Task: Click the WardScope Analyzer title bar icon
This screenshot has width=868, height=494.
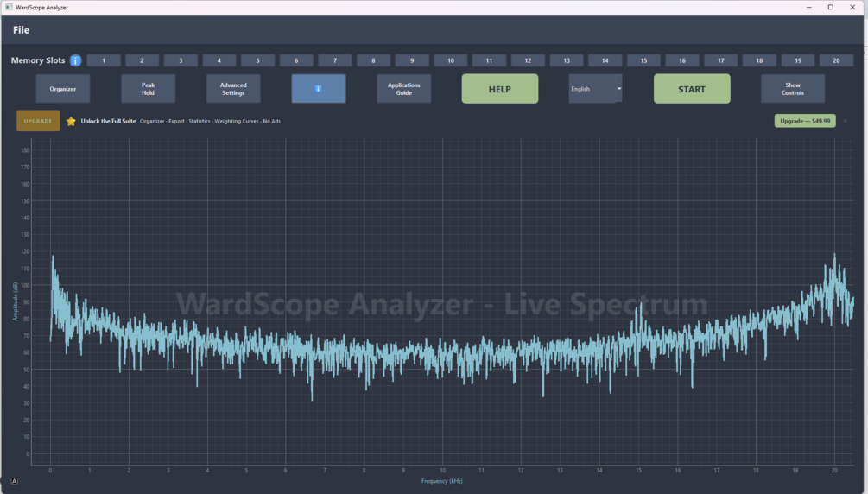Action: (x=9, y=7)
